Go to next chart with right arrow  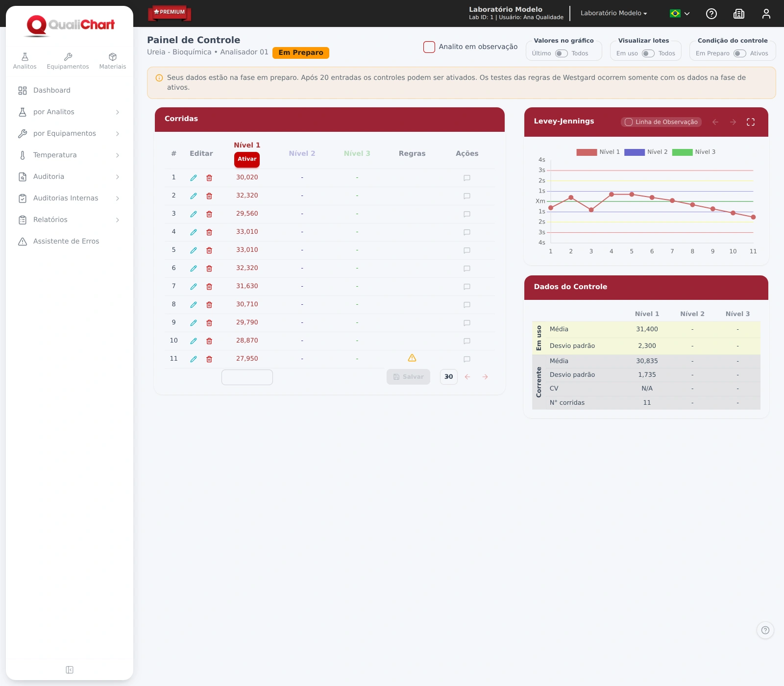(733, 122)
